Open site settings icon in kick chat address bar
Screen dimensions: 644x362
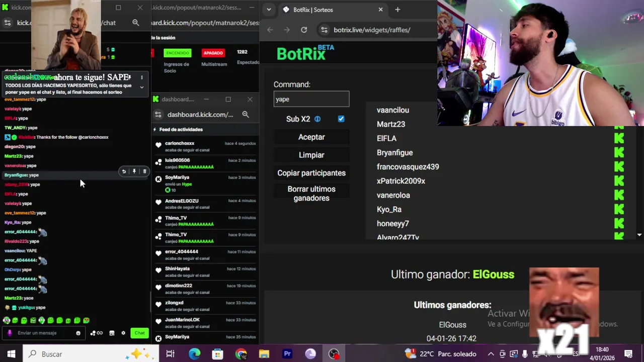click(7, 23)
